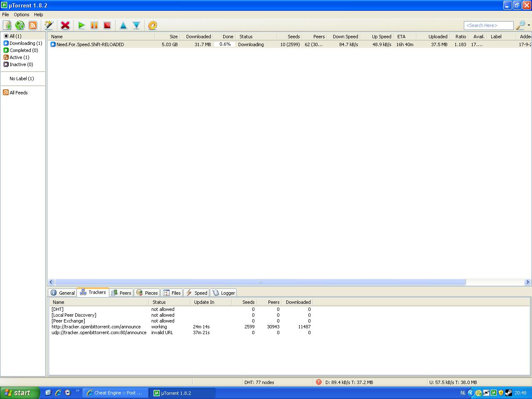Switch to the General tab
This screenshot has width=532, height=399.
click(x=62, y=293)
